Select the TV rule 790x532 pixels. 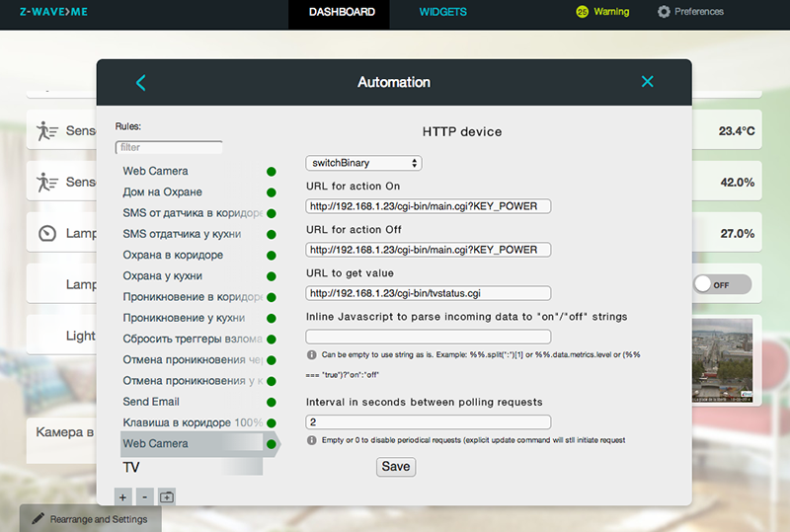tap(192, 467)
